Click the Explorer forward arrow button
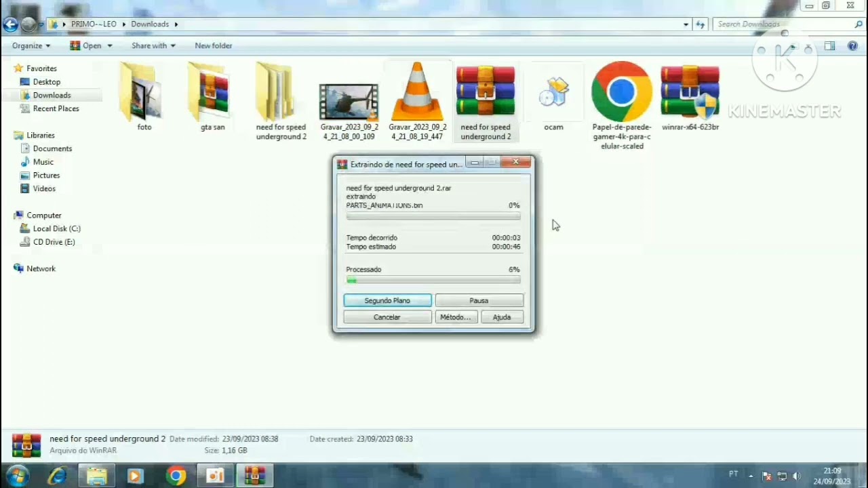The height and width of the screenshot is (488, 868). tap(28, 25)
